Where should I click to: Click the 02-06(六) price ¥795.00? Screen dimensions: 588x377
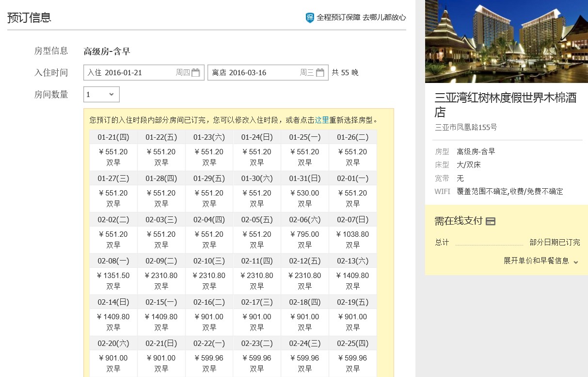click(x=305, y=234)
